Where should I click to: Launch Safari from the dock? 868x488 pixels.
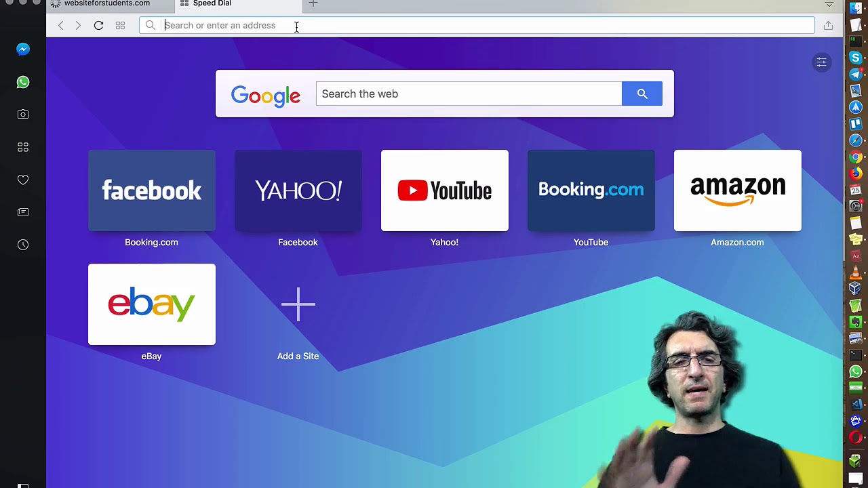coord(856,140)
